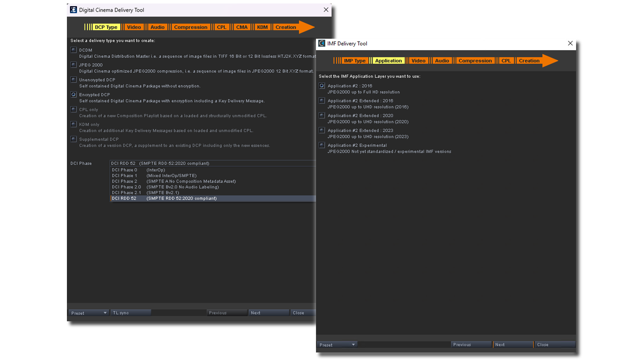Viewport: 644px width, 362px height.
Task: Go to the Video step in DCP tool
Action: [134, 27]
